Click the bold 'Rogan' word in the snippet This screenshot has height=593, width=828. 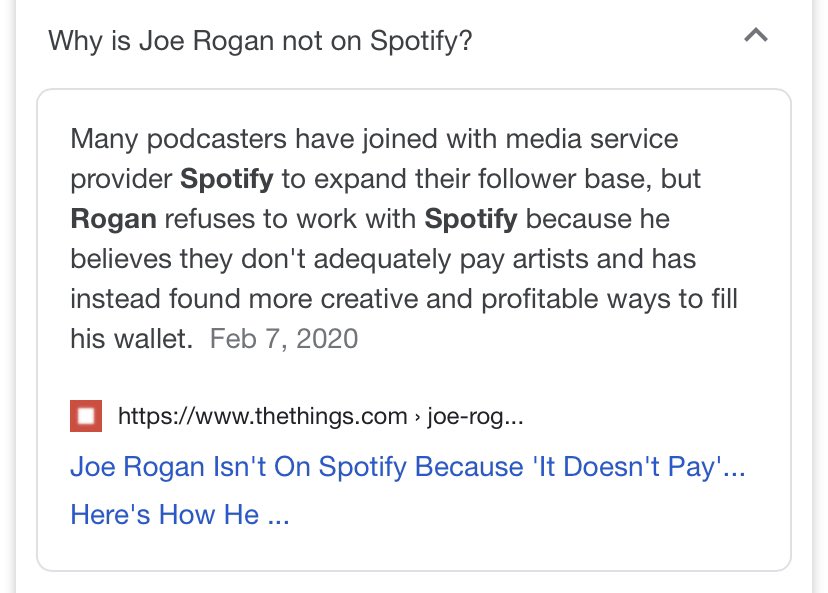(x=112, y=219)
